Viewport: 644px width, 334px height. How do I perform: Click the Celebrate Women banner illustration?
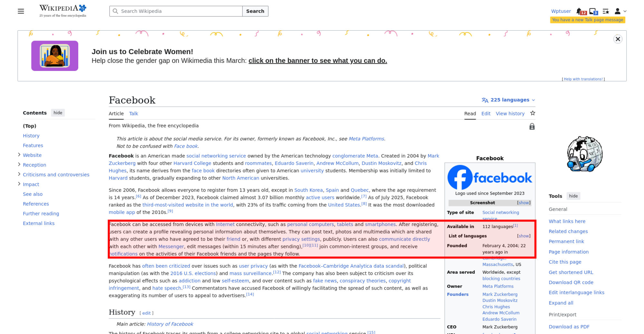click(x=55, y=56)
